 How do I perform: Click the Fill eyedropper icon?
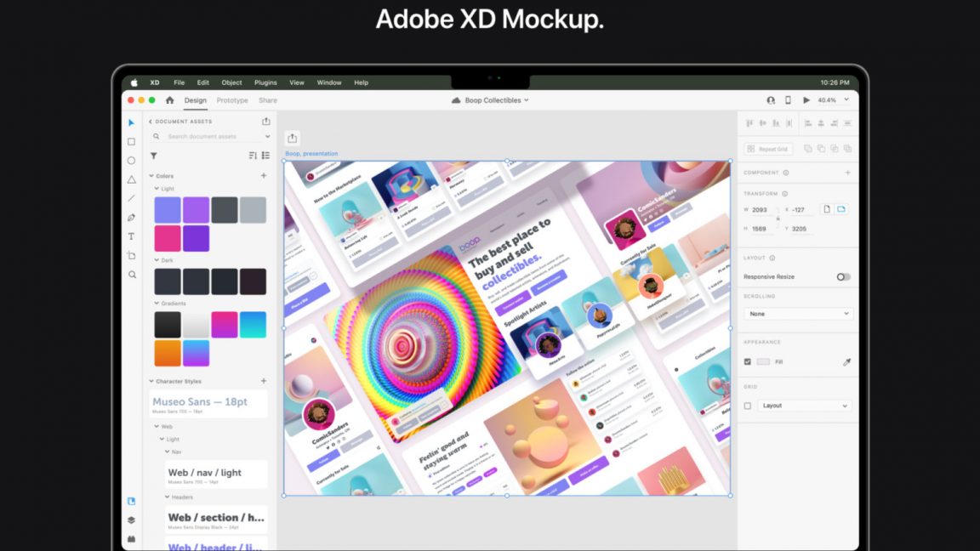846,361
